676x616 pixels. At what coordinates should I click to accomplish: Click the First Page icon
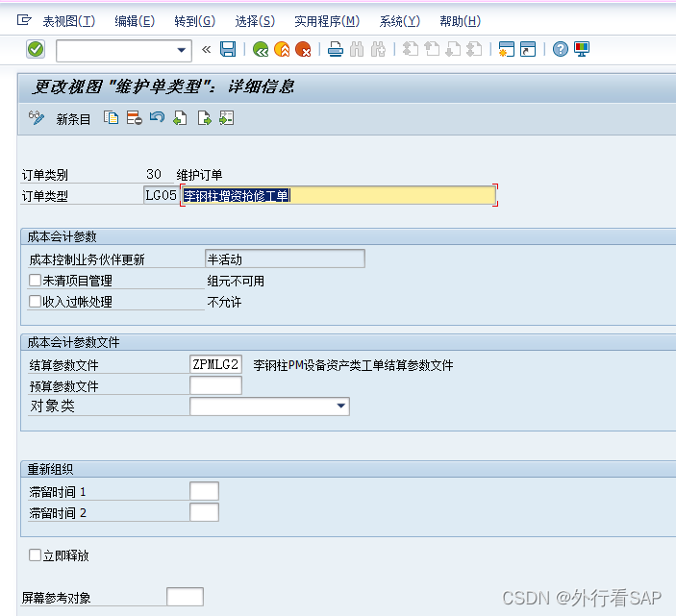tap(410, 49)
